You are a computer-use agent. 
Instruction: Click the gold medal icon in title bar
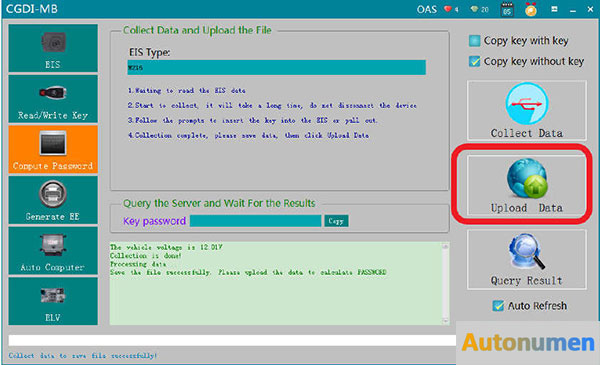click(x=531, y=9)
